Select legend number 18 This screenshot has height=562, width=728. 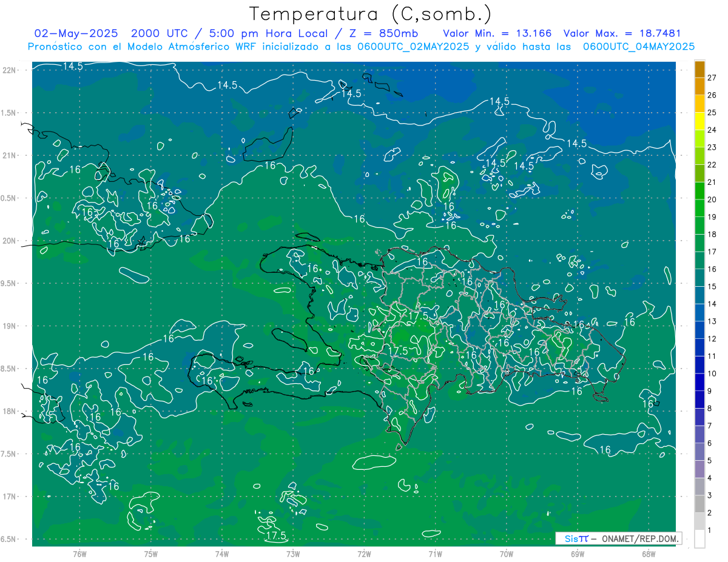tap(712, 234)
